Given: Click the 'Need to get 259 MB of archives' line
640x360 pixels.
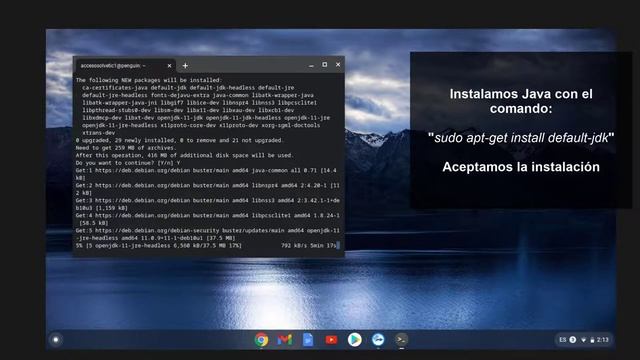Looking at the screenshot, I should point(126,148).
